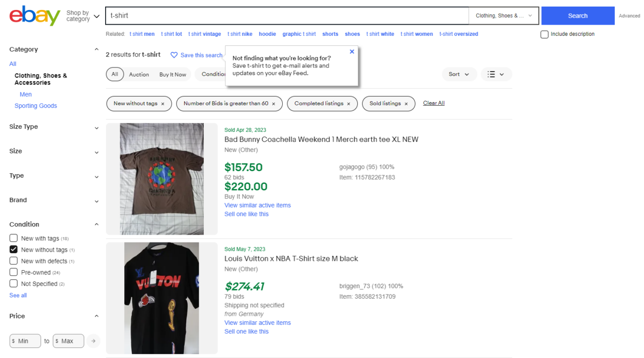Check the 'Pre-owned' condition filter
This screenshot has height=358, width=644.
click(14, 272)
